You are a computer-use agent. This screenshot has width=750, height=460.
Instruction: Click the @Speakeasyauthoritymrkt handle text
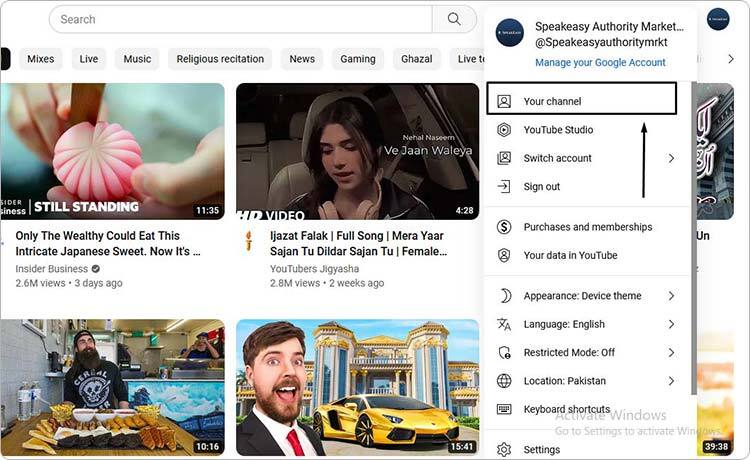tap(601, 42)
